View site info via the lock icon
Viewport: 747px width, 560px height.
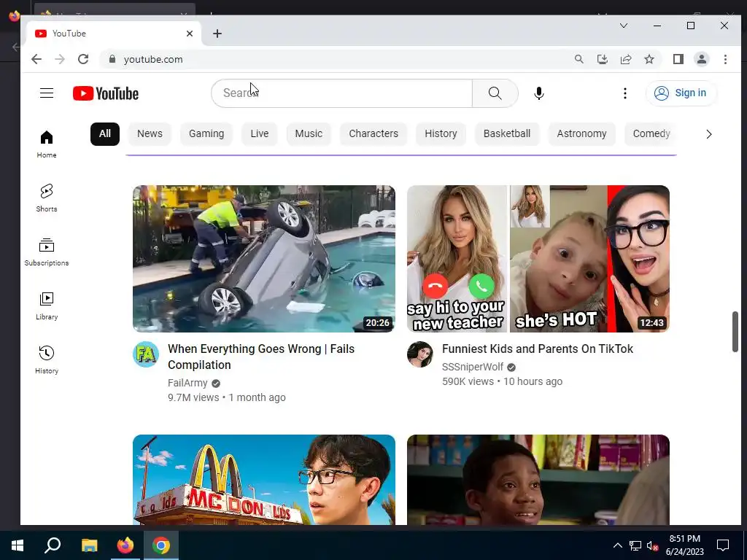coord(112,59)
